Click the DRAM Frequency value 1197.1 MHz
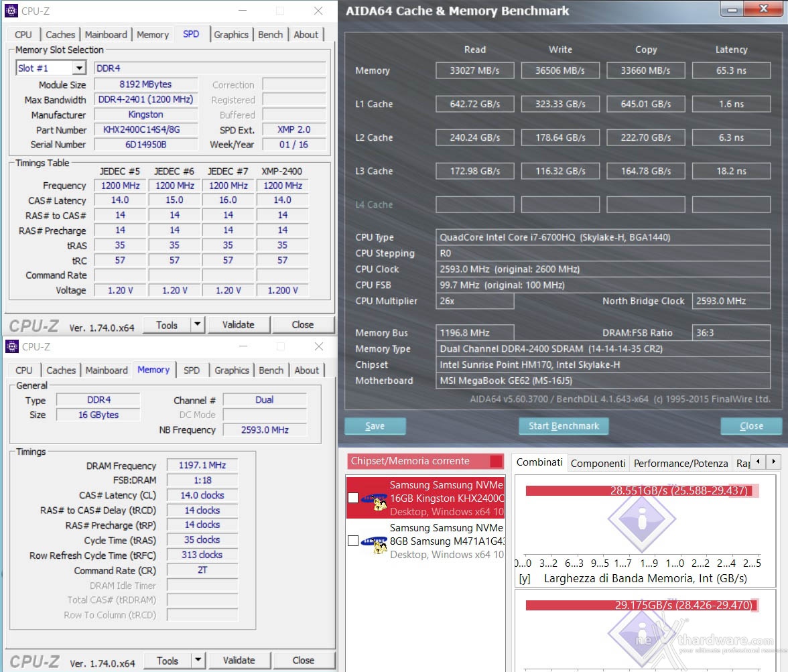 tap(202, 466)
